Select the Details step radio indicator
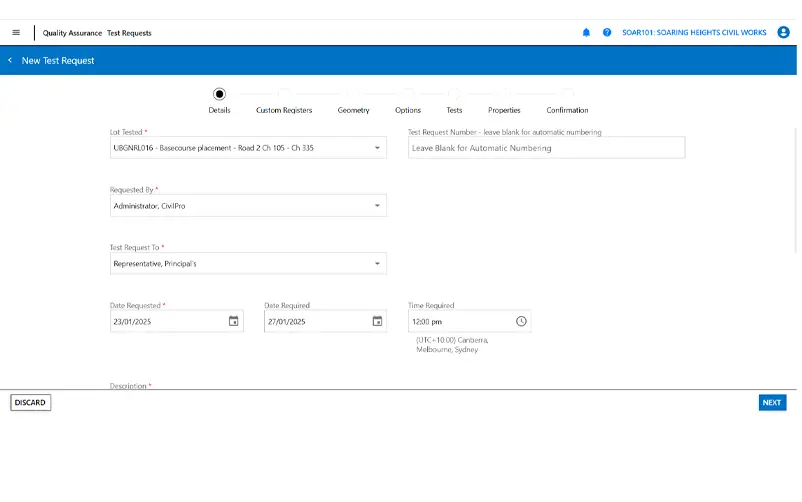Screen dimensions: 802x502 (x=219, y=94)
